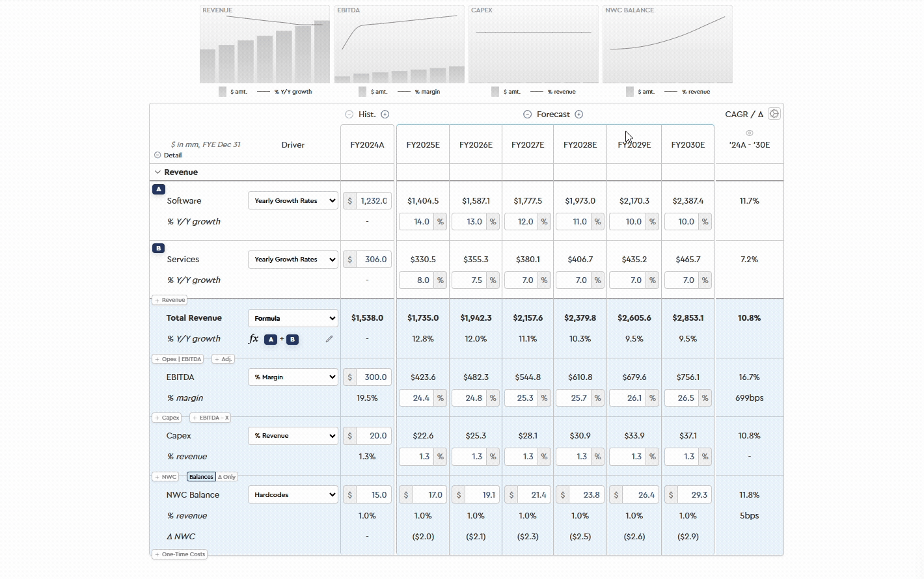Screen dimensions: 924x579
Task: Click the "A" operand chip in the growth formula
Action: tap(271, 339)
